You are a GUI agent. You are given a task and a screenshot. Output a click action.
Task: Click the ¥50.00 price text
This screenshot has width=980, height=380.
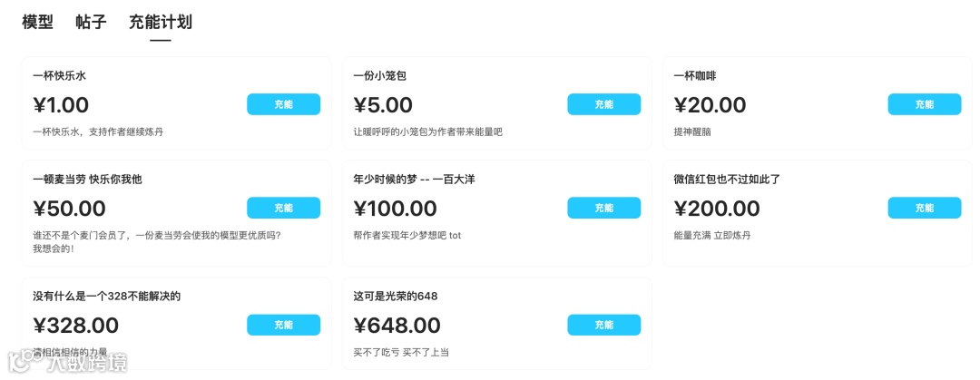(x=69, y=209)
